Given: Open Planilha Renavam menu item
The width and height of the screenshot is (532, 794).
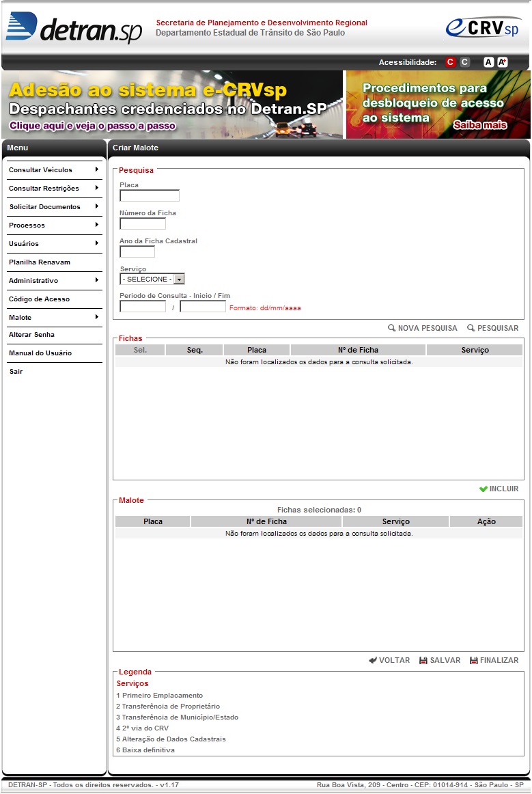Looking at the screenshot, I should (x=40, y=262).
